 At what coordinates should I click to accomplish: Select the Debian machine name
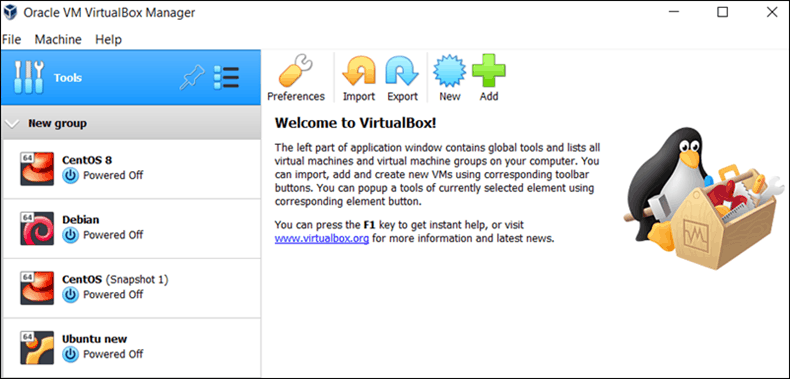[x=81, y=220]
